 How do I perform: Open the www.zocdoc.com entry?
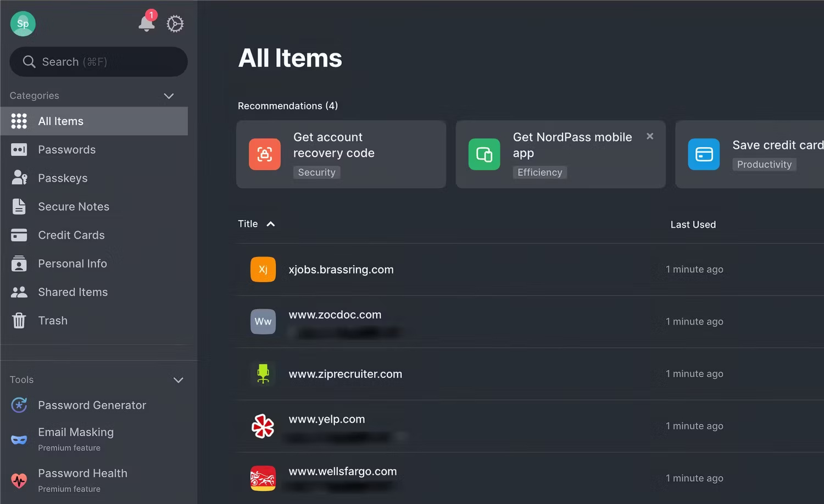tap(530, 322)
